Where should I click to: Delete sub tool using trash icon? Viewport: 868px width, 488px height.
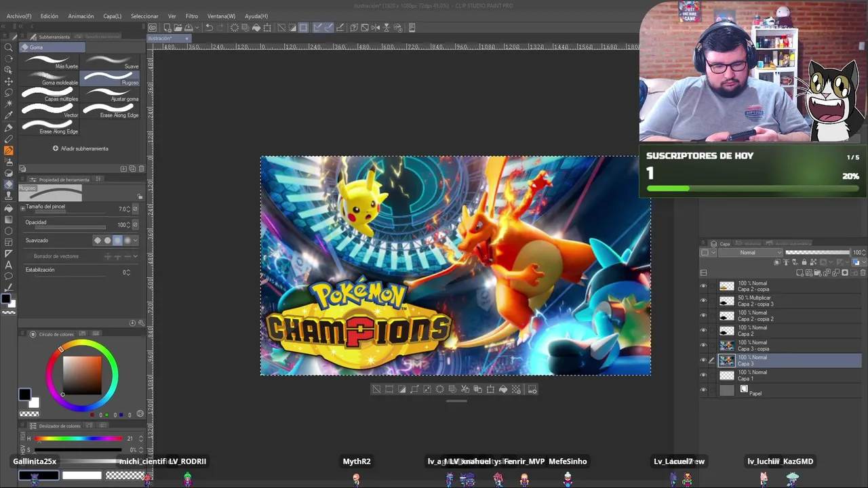tap(141, 169)
